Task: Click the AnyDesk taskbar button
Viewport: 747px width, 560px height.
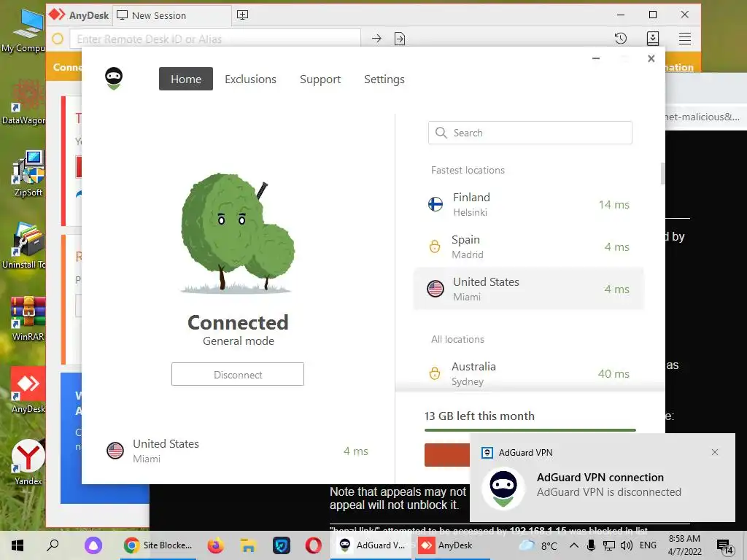Action: tap(452, 545)
